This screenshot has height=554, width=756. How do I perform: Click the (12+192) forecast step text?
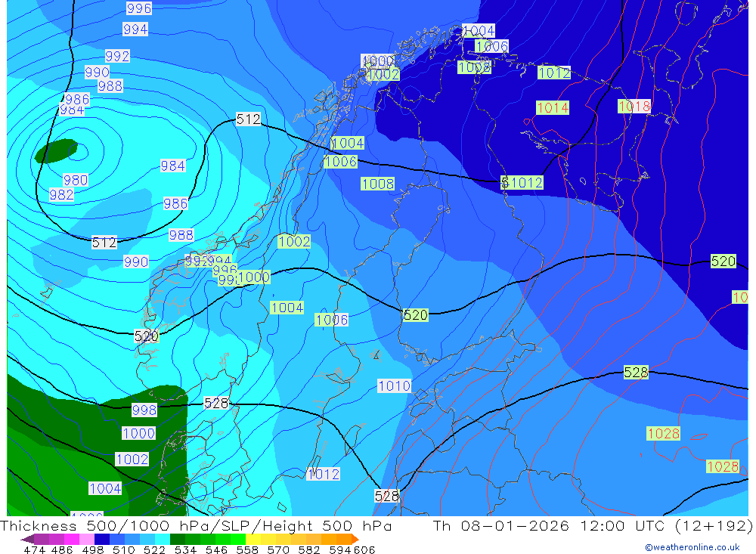pyautogui.click(x=714, y=525)
